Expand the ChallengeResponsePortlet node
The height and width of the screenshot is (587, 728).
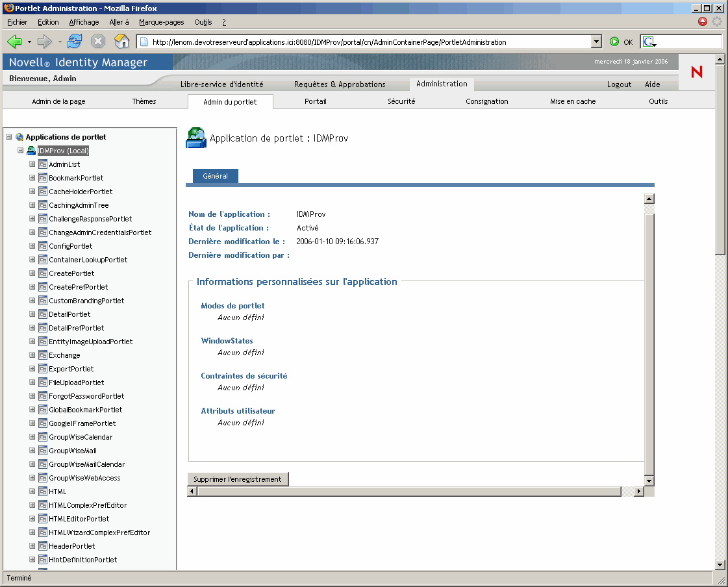click(x=32, y=219)
